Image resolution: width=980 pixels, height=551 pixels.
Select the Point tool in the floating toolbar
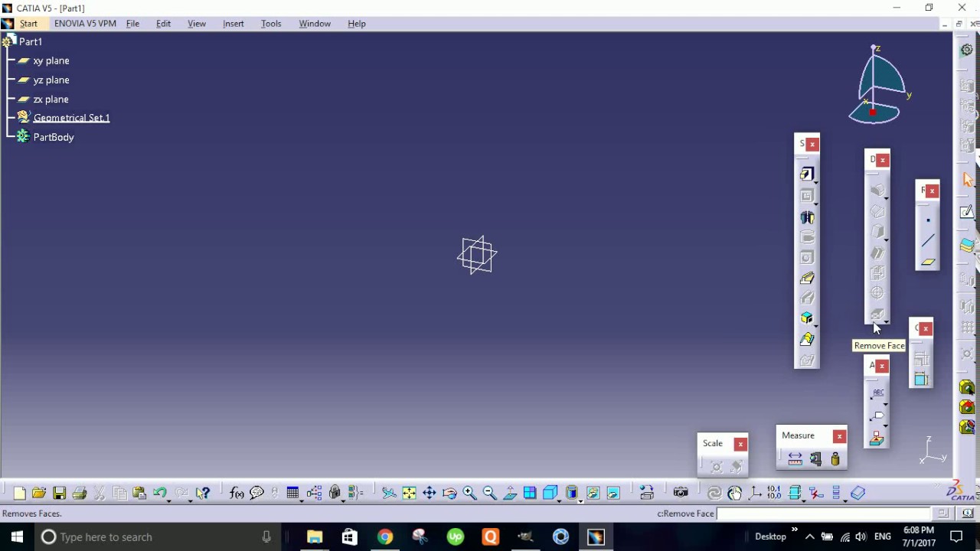click(x=928, y=220)
